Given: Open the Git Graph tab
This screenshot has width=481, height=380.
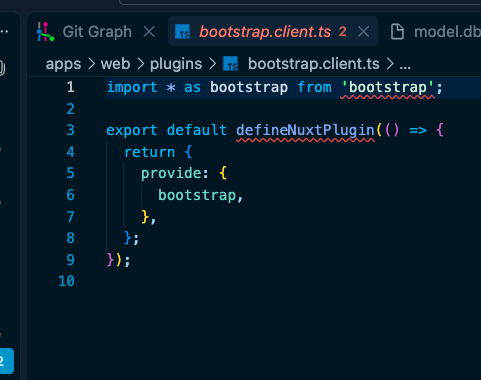Looking at the screenshot, I should [x=97, y=32].
